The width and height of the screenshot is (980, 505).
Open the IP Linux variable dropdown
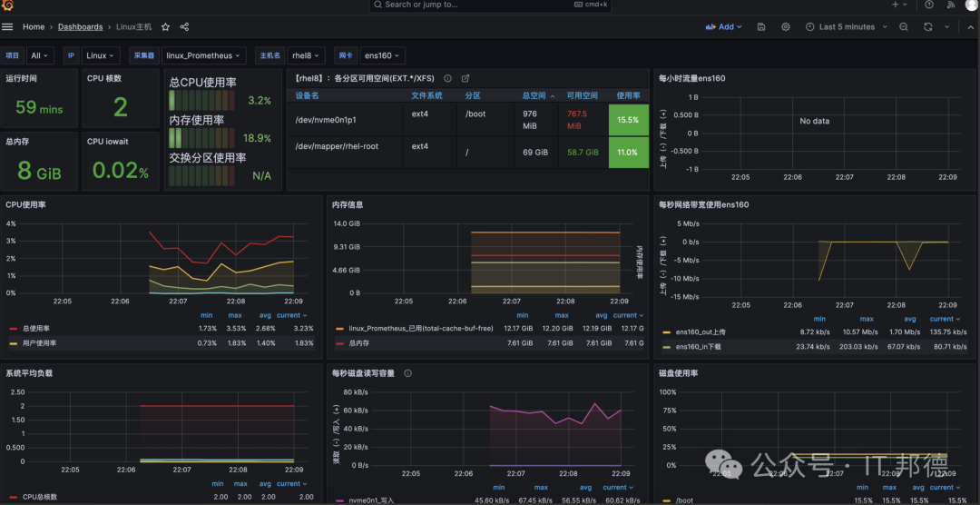[101, 55]
